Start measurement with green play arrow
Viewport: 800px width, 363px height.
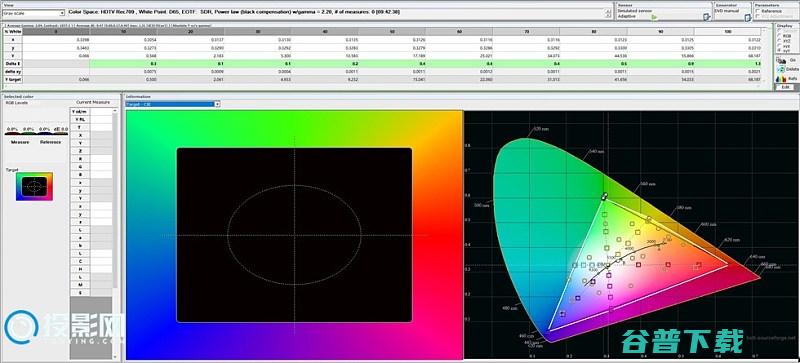point(654,17)
